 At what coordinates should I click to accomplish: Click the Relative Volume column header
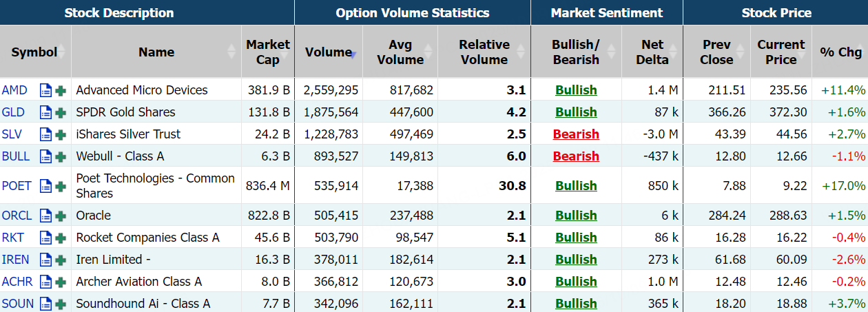pos(484,52)
